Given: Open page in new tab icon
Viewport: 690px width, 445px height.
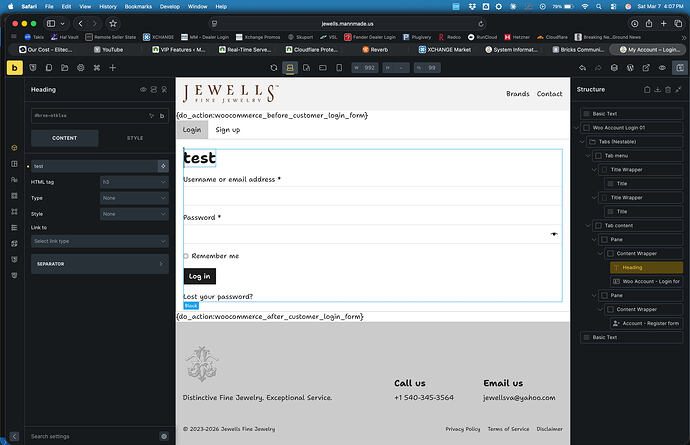Looking at the screenshot, I should pyautogui.click(x=646, y=68).
